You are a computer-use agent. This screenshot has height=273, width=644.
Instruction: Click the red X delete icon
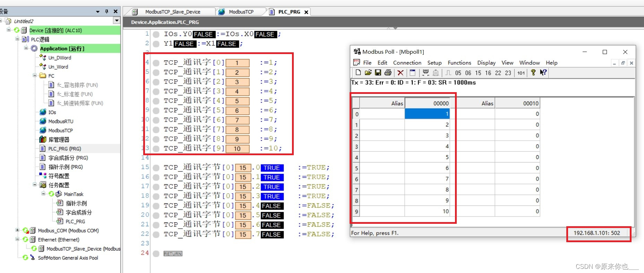click(x=400, y=72)
